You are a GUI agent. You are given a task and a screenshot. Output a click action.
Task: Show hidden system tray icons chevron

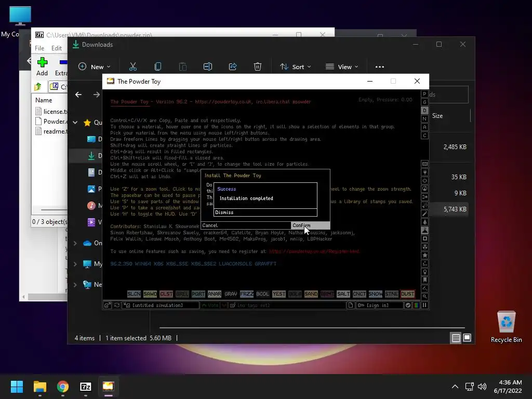coord(455,387)
